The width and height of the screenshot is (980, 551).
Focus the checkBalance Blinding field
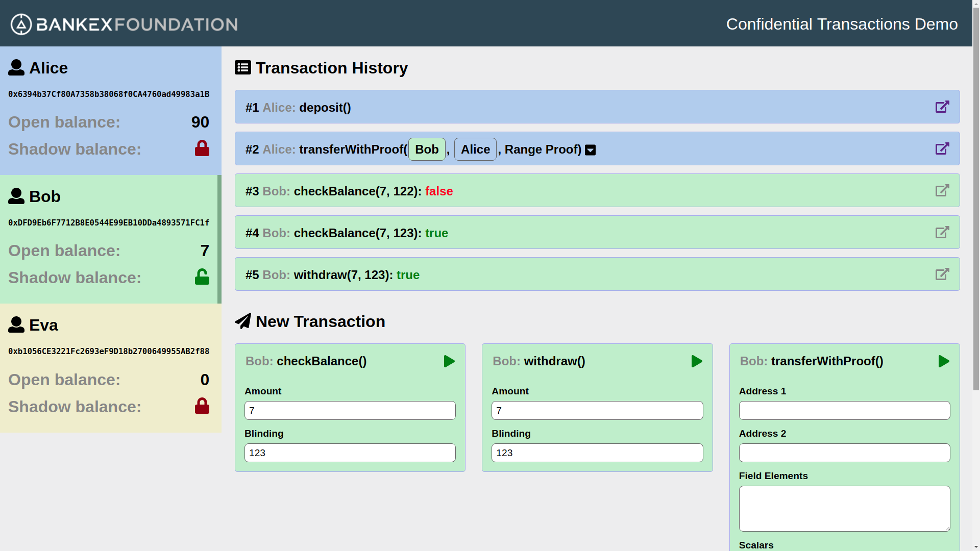[x=350, y=453]
